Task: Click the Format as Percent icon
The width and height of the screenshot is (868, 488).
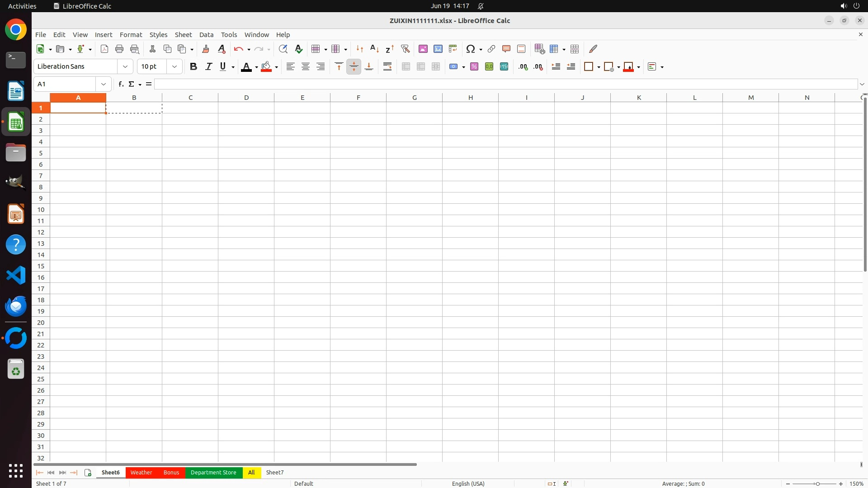Action: tap(474, 66)
